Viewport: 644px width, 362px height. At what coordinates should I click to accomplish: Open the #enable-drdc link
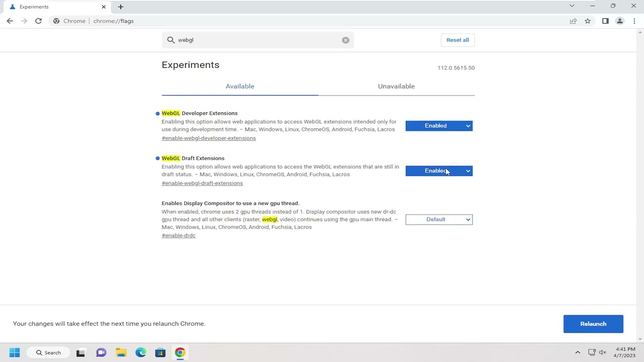click(179, 236)
